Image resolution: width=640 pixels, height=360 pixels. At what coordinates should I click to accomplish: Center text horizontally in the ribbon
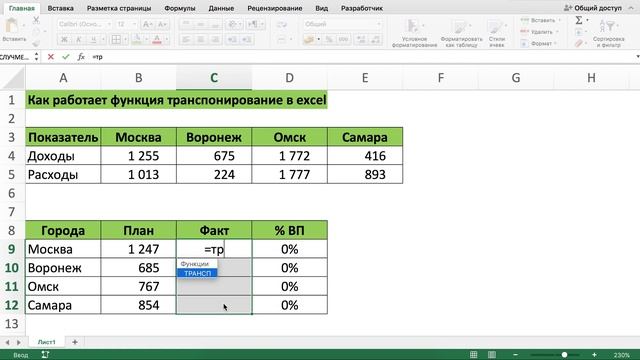pos(200,40)
